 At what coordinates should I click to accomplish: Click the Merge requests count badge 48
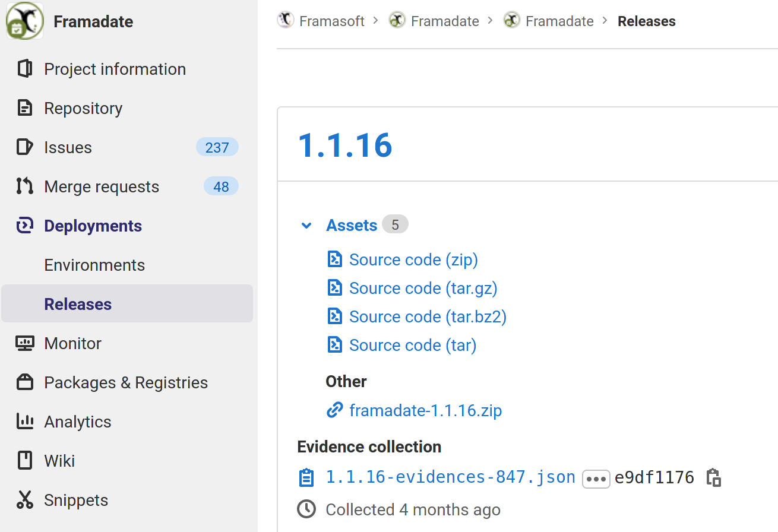[221, 186]
